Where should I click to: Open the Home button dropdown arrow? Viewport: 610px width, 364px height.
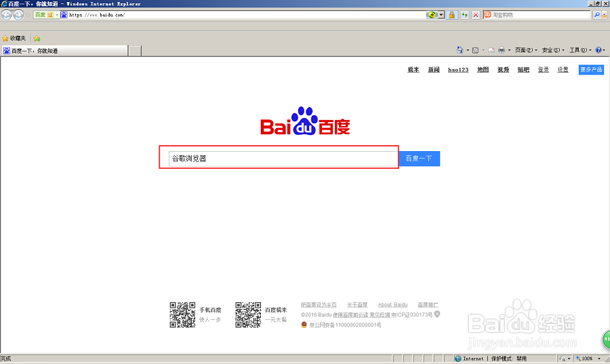(x=468, y=50)
